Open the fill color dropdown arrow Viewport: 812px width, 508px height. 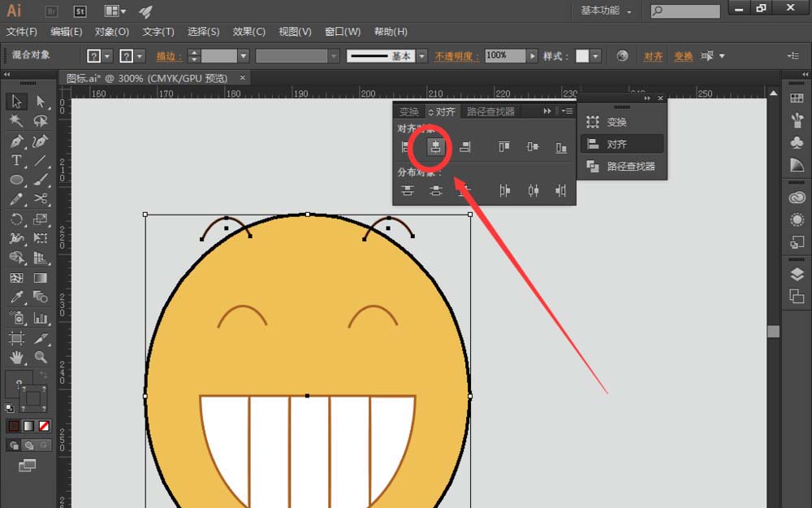tap(107, 55)
